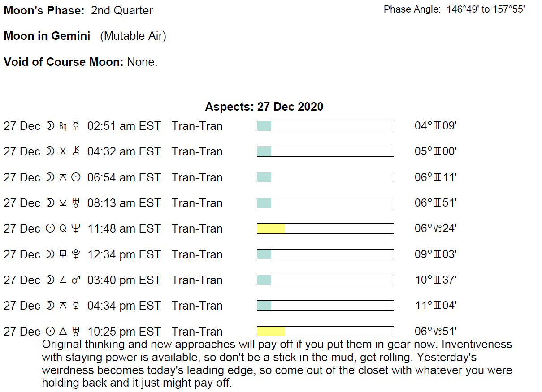542x392 pixels.
Task: Click the Moon crescent glyph in the 04:34 pm row
Action: coord(50,306)
